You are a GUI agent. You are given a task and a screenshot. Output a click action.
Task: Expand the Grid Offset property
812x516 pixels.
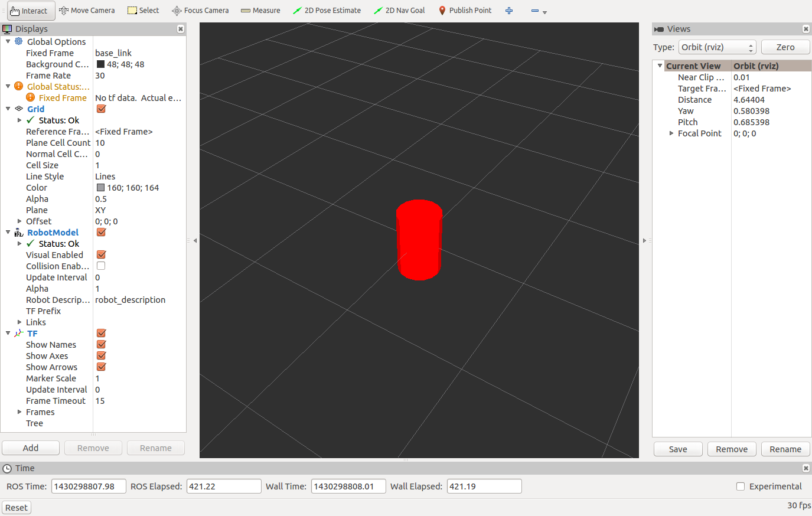[19, 221]
